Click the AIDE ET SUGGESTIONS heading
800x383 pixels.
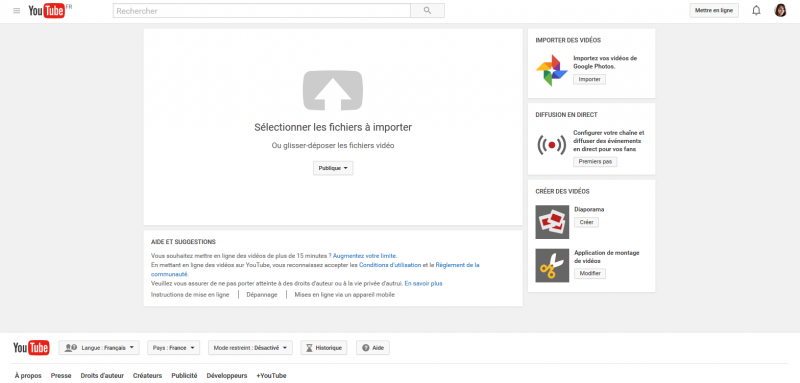(183, 242)
